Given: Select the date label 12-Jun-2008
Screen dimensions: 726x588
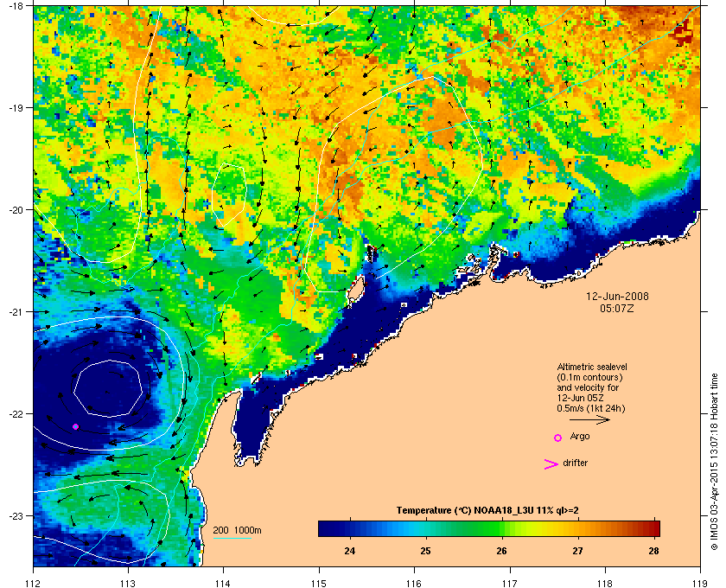Looking at the screenshot, I should (x=617, y=297).
